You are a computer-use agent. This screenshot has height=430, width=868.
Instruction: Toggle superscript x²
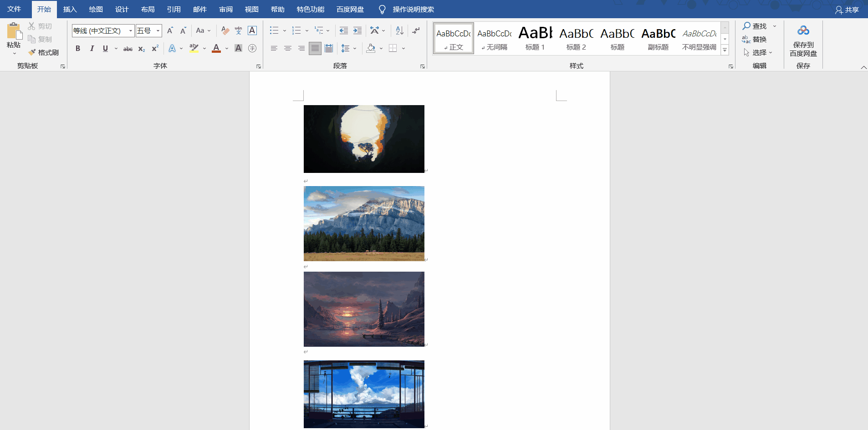click(x=155, y=48)
